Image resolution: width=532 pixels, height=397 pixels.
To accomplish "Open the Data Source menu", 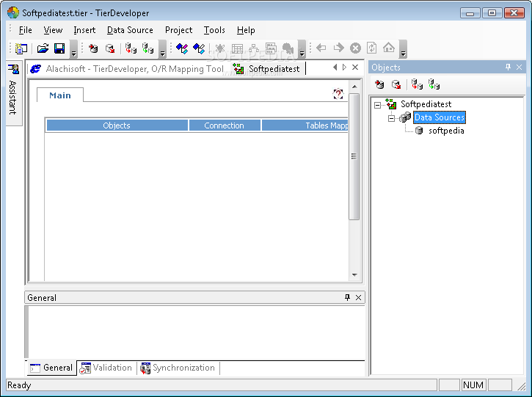I will [130, 30].
